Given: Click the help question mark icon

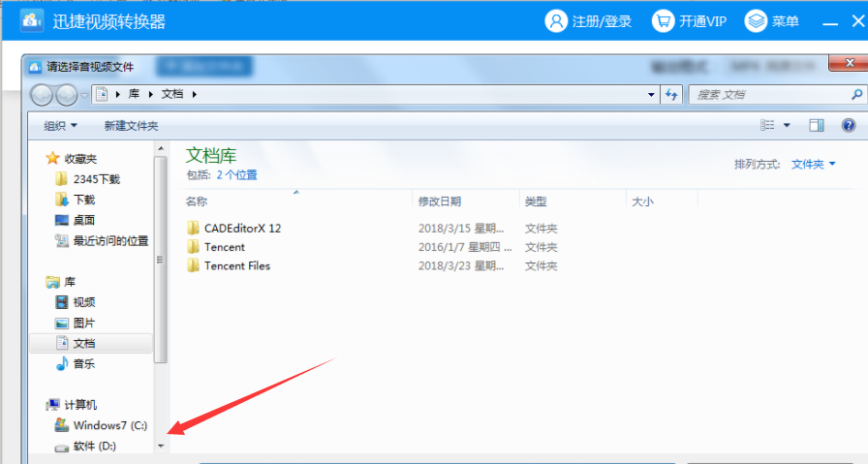Looking at the screenshot, I should click(x=849, y=125).
